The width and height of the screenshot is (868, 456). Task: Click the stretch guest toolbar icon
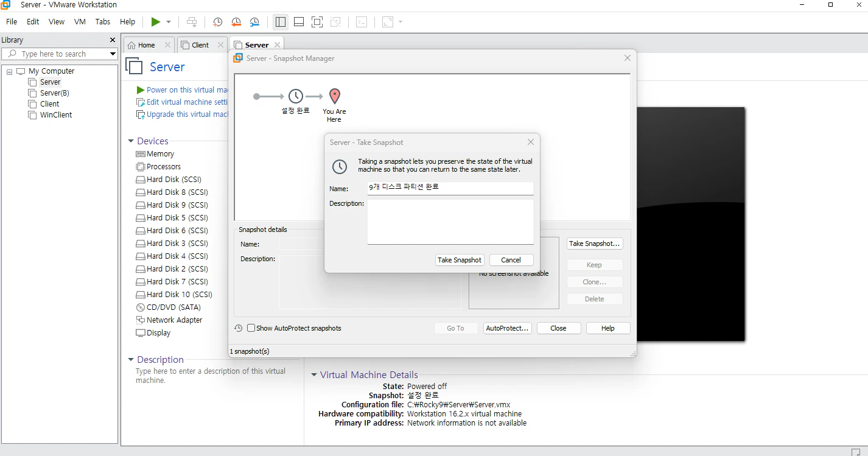click(388, 22)
